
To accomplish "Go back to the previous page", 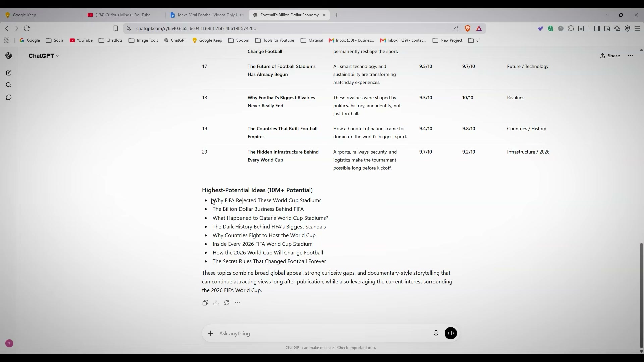I will (x=7, y=28).
